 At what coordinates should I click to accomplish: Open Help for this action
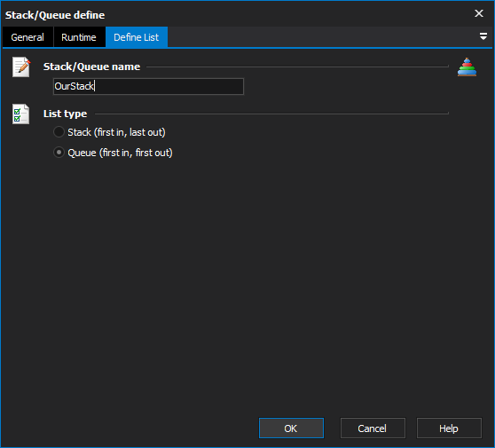[449, 428]
